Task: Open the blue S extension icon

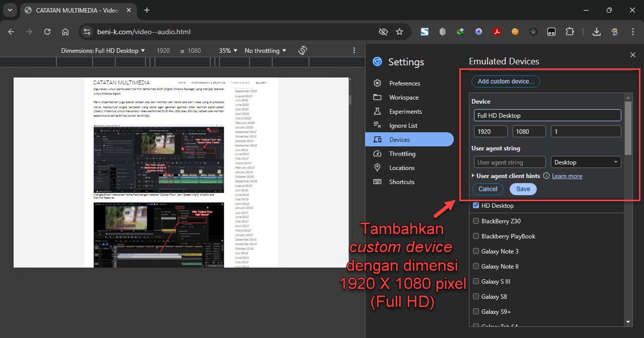Action: click(x=425, y=32)
